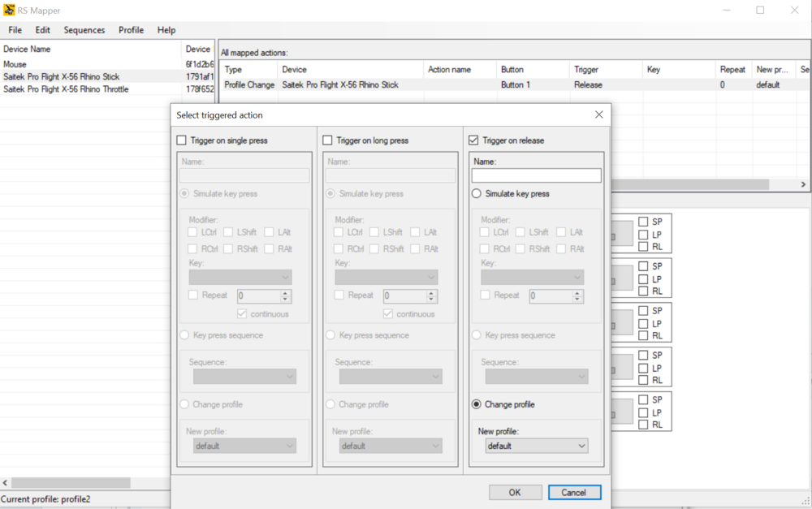Click the Type column header in mapped actions
Screen dimensions: 812x509
tap(249, 69)
